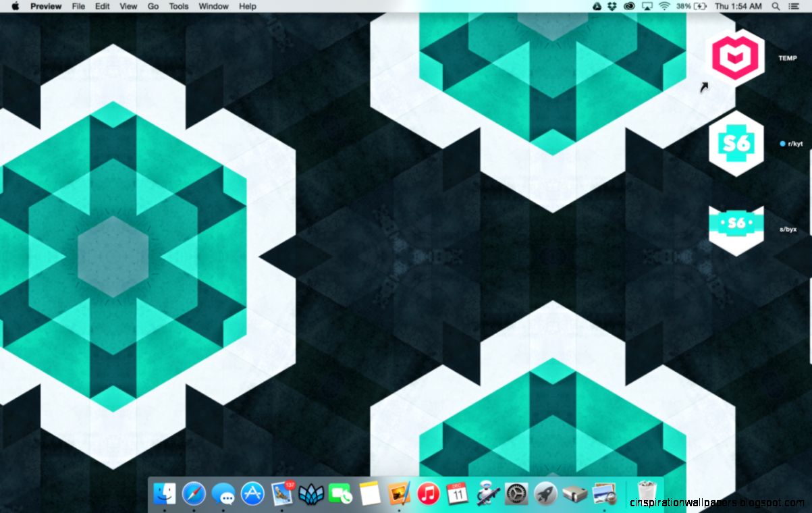Open Finder from the dock
This screenshot has height=513, width=812.
165,493
